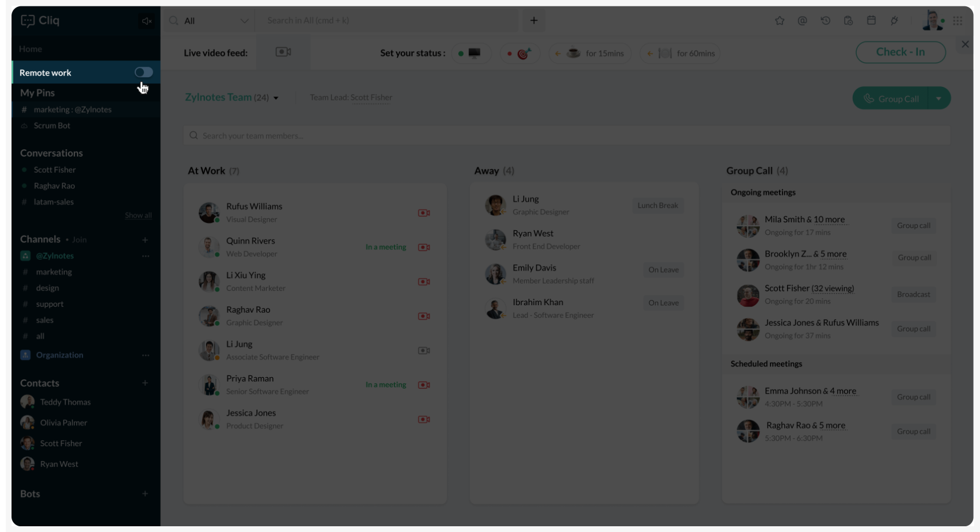Open pinned marketing : @Zylnotes channel

tap(73, 109)
